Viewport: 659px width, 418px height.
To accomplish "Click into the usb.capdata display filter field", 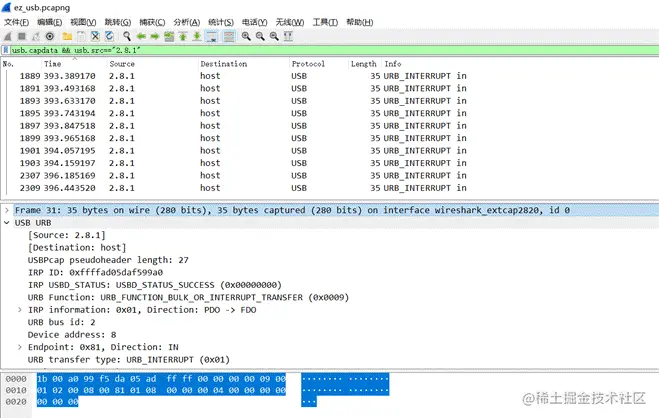I will pos(332,50).
